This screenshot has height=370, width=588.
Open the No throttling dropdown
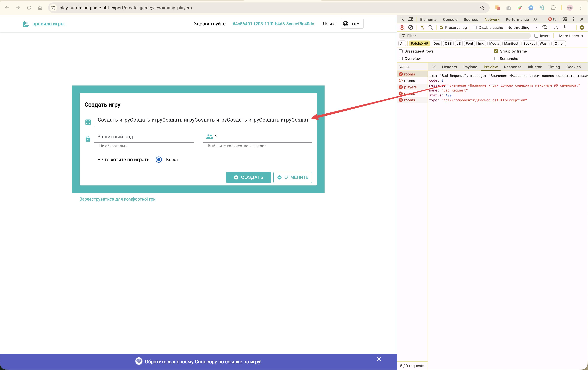pos(523,28)
